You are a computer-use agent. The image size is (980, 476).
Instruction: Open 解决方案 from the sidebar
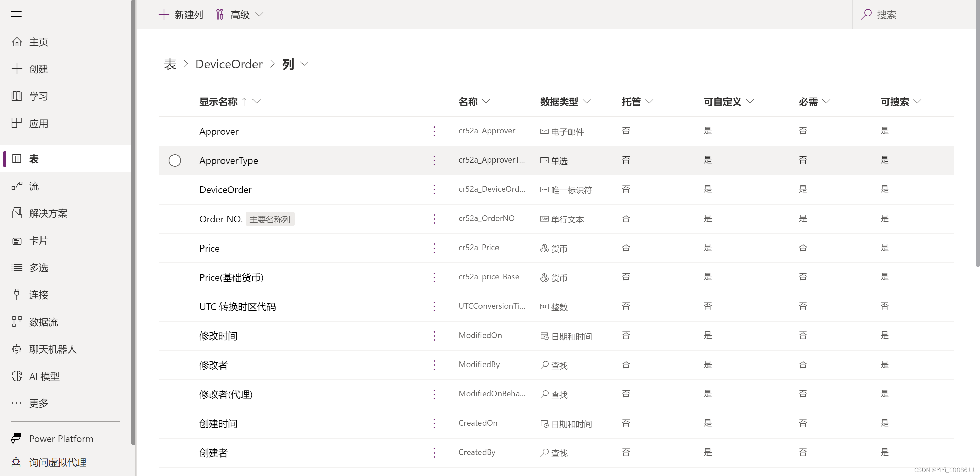(49, 213)
